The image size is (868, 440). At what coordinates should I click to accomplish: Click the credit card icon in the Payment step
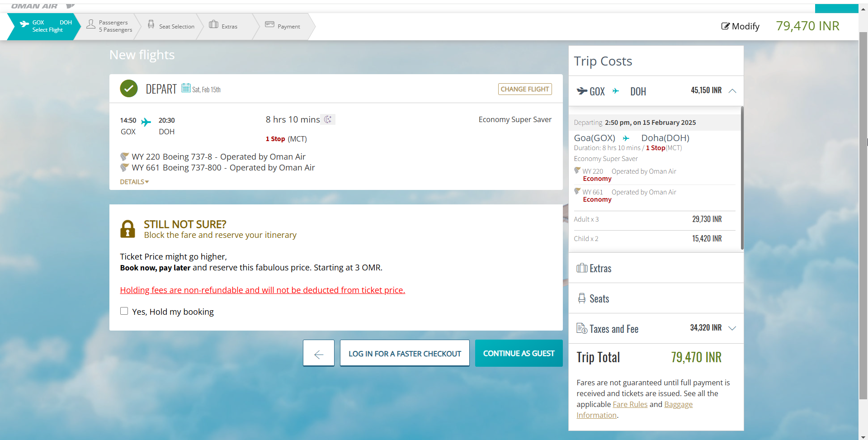click(x=270, y=24)
